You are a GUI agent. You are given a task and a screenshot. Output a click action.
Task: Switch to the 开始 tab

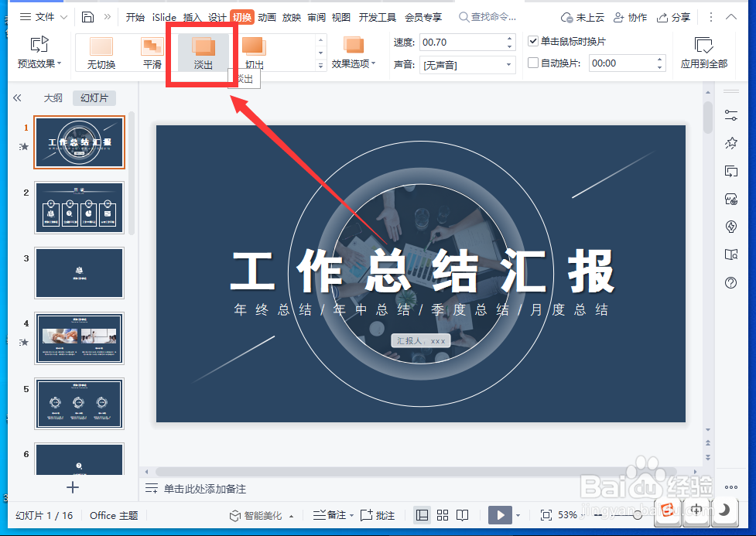pyautogui.click(x=135, y=17)
